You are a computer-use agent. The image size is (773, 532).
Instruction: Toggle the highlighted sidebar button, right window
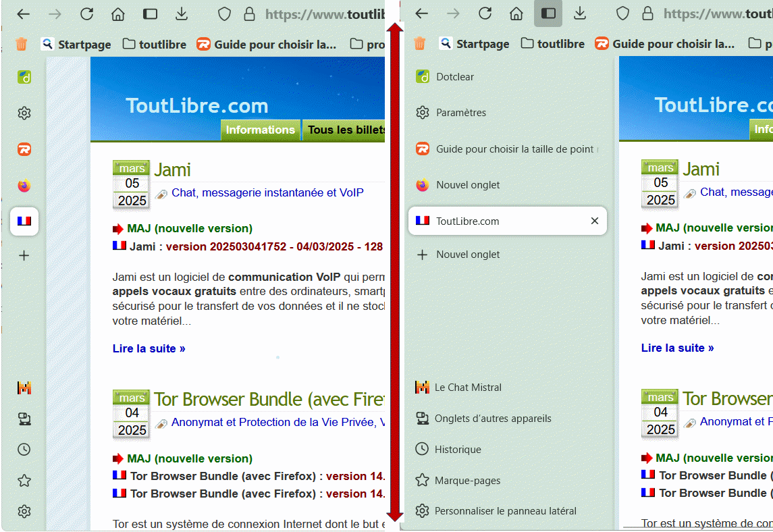pos(548,14)
